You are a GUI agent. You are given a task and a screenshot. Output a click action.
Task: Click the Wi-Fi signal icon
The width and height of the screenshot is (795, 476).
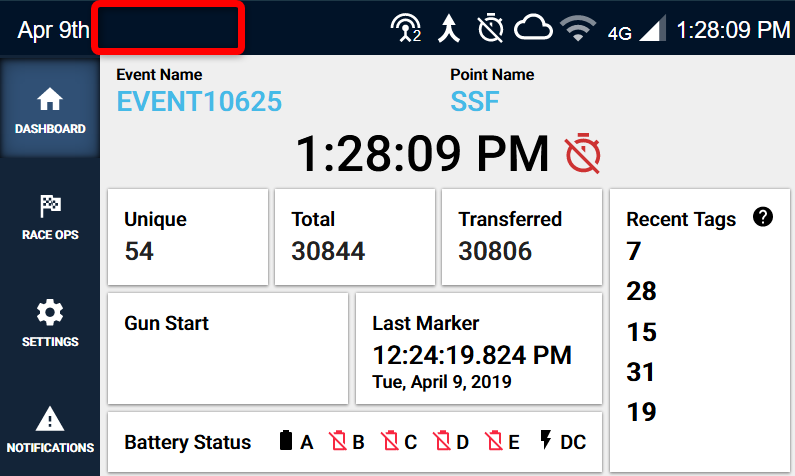(577, 28)
